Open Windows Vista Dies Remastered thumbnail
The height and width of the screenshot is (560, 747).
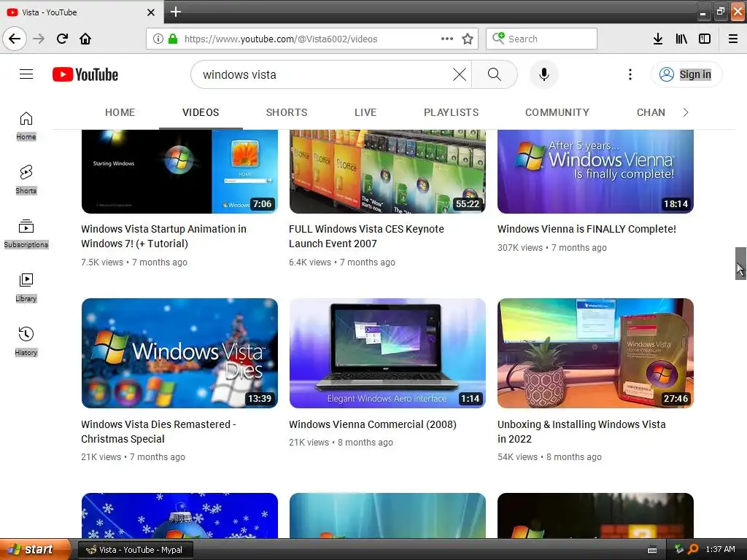coord(179,353)
